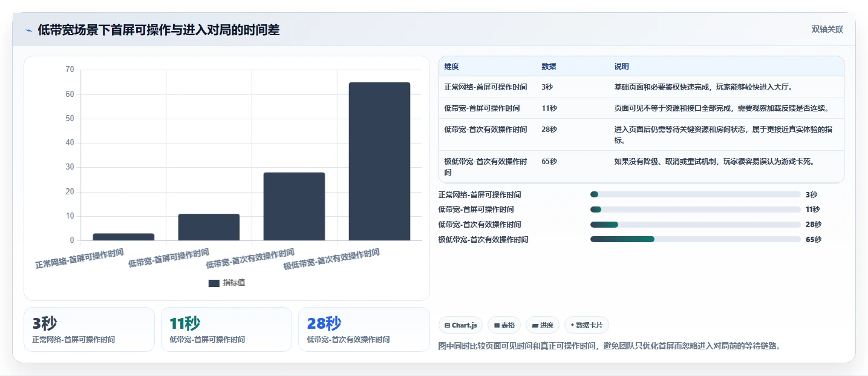The height and width of the screenshot is (376, 868).
Task: Click the 进度 tag icon
Action: 535,326
